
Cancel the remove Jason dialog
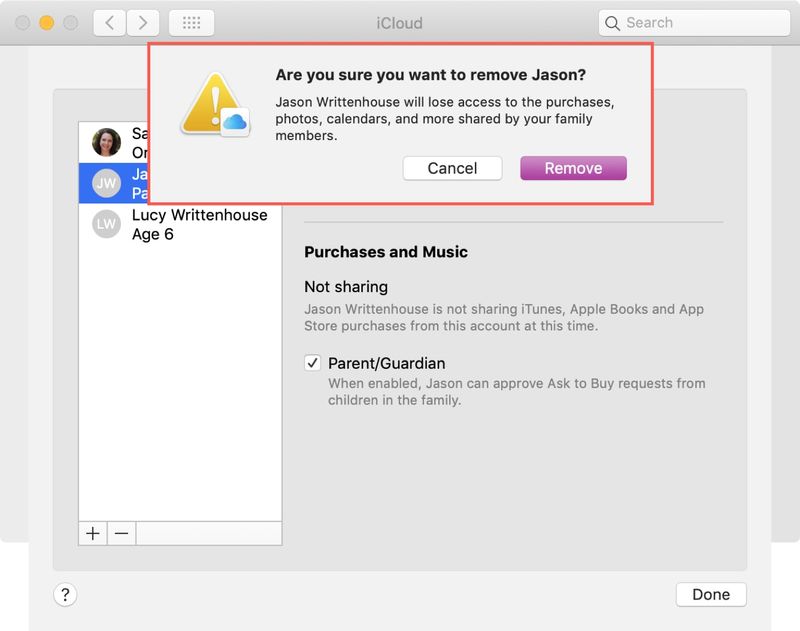click(452, 168)
